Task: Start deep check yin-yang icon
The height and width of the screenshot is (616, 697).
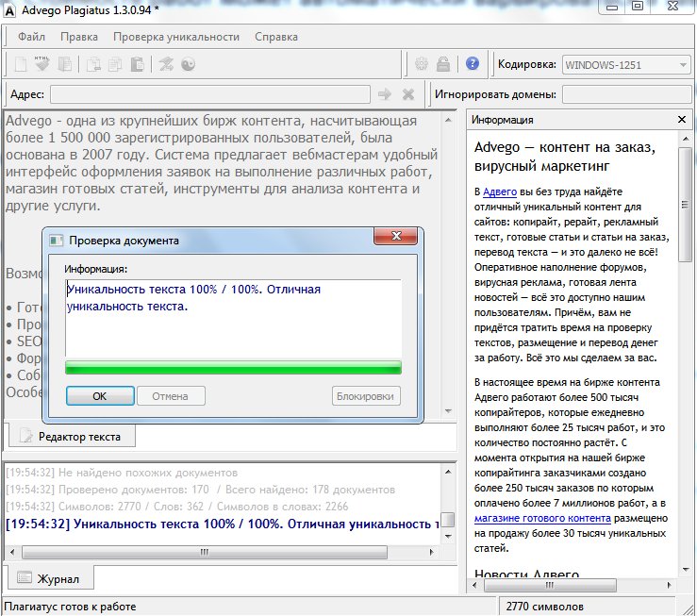Action: 188,64
